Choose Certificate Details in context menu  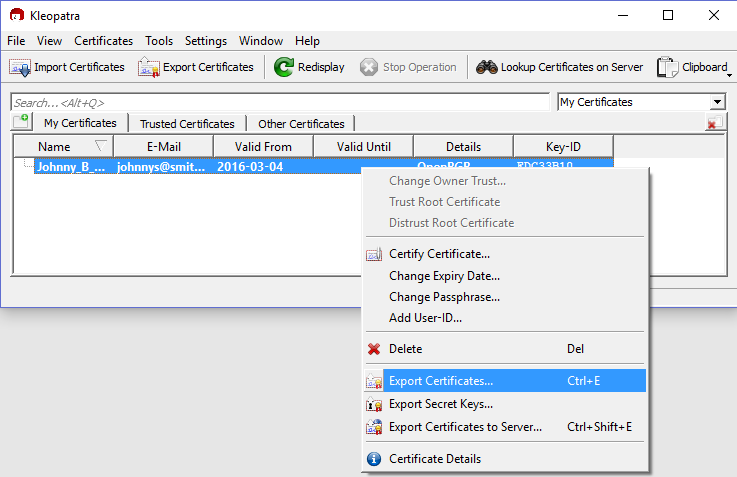click(x=505, y=459)
